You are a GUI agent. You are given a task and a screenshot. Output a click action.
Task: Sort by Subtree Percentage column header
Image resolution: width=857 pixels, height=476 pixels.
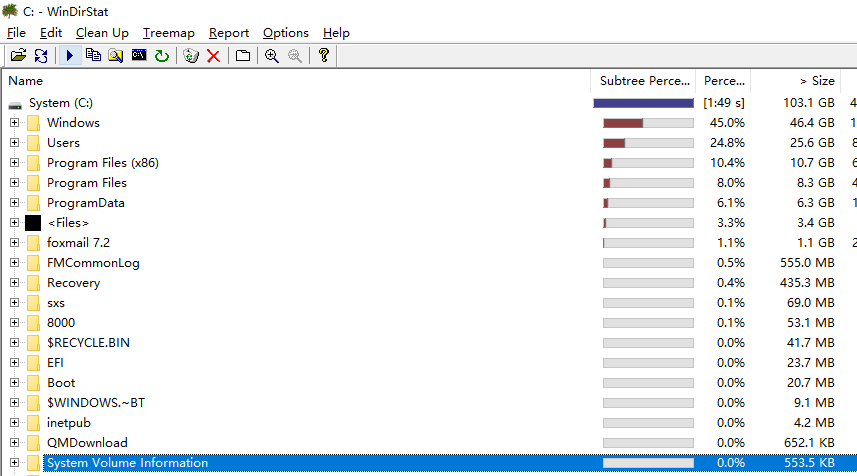coord(643,81)
